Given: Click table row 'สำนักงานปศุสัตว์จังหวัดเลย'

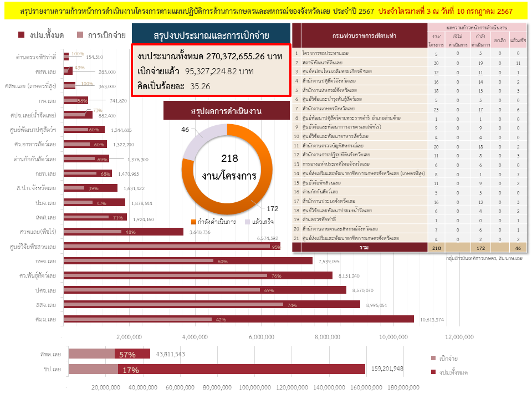Looking at the screenshot, I should 410,81.
